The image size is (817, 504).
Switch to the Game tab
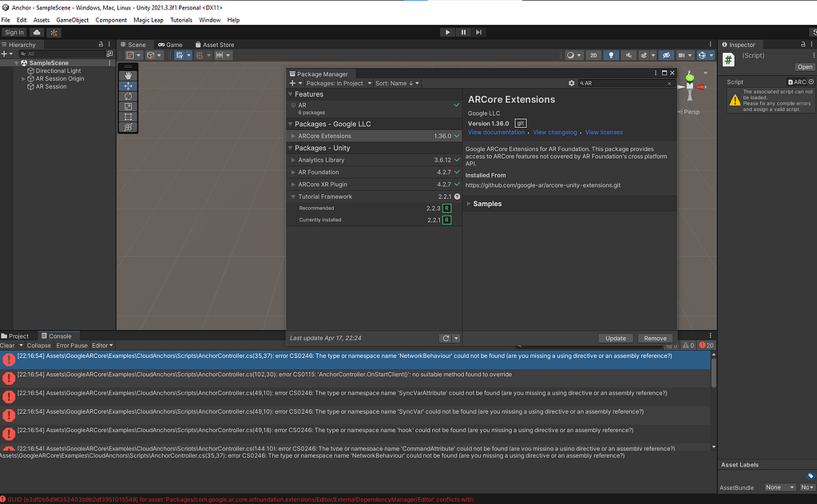(x=169, y=44)
